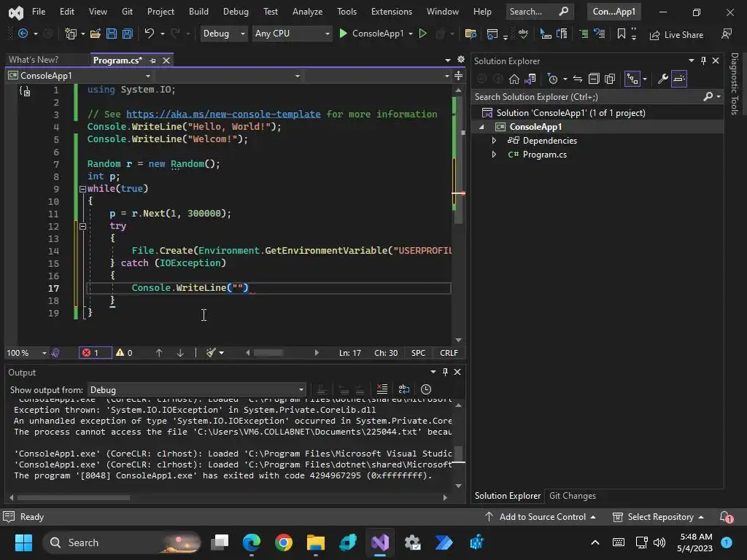
Task: Open the editor tab settings gear icon
Action: tap(461, 60)
